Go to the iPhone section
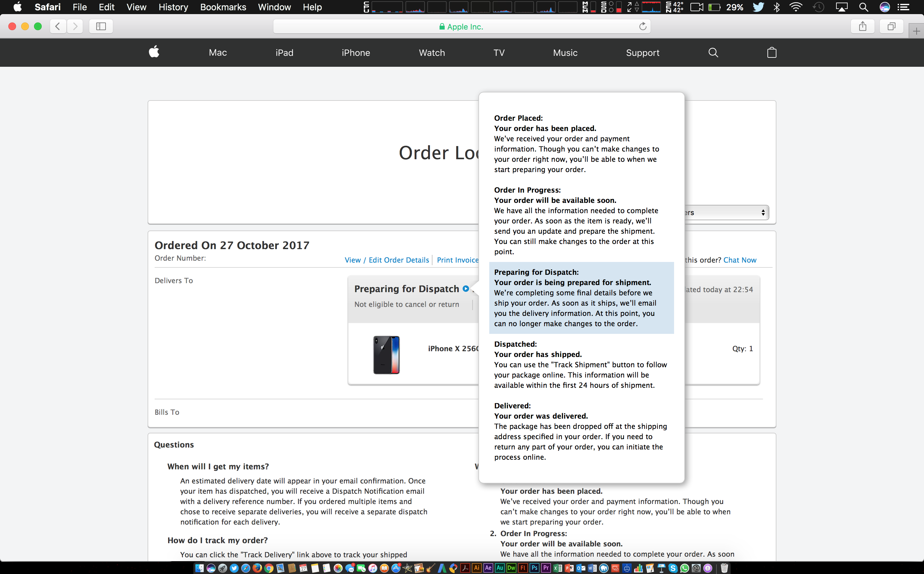This screenshot has height=574, width=924. tap(356, 53)
